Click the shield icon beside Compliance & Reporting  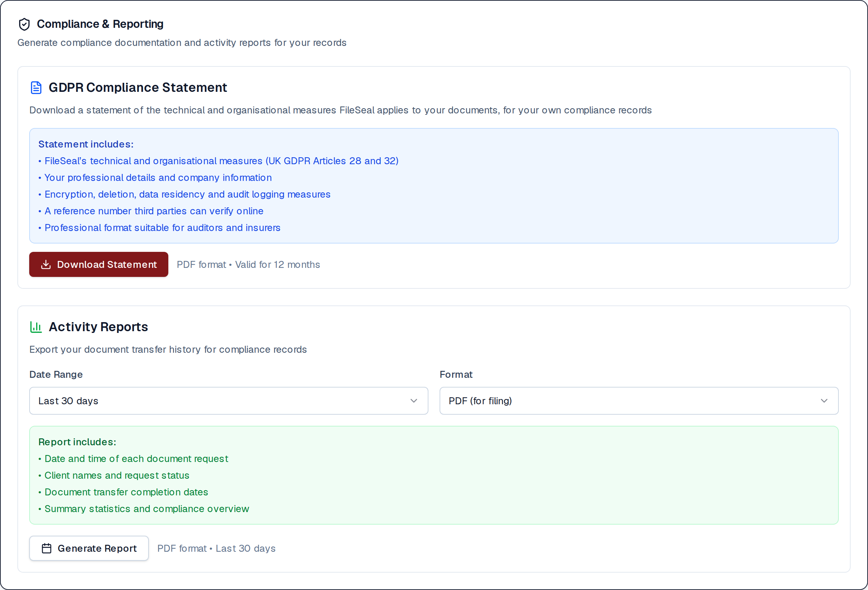tap(24, 24)
